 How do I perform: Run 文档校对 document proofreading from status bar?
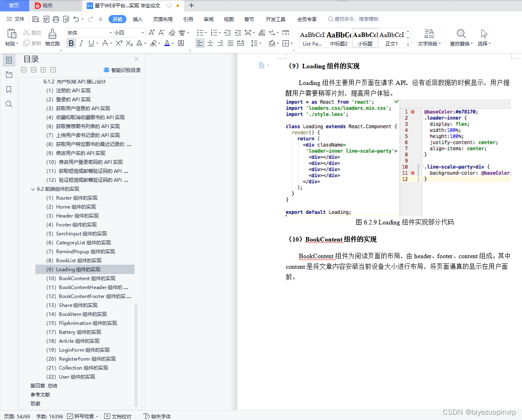coord(117,416)
